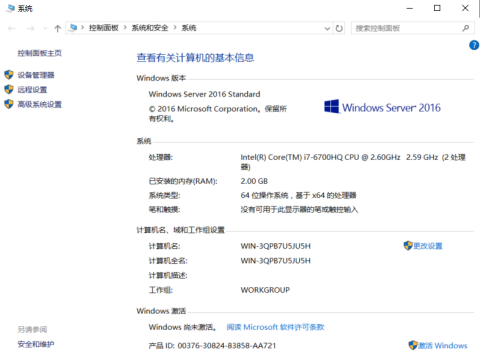The height and width of the screenshot is (362, 480).
Task: Click the Windows 尚未激活 status text
Action: (183, 327)
